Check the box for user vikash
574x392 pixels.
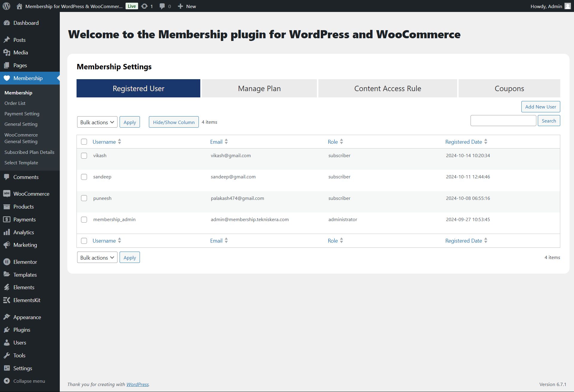84,156
